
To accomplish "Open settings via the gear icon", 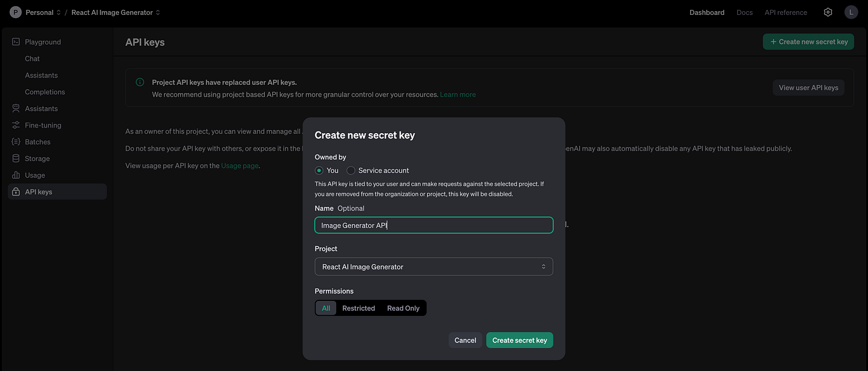I will (828, 12).
